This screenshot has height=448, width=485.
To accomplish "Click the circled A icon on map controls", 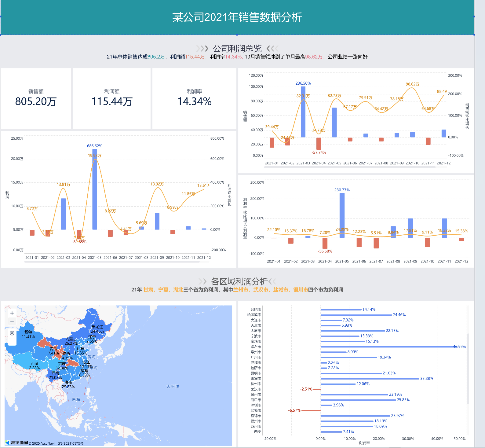I will point(12,333).
